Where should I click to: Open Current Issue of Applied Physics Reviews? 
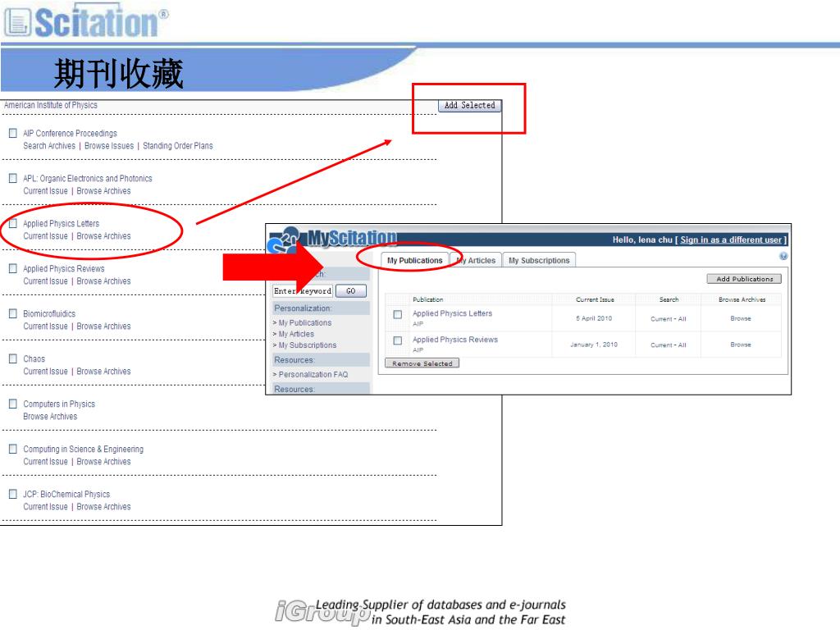46,281
